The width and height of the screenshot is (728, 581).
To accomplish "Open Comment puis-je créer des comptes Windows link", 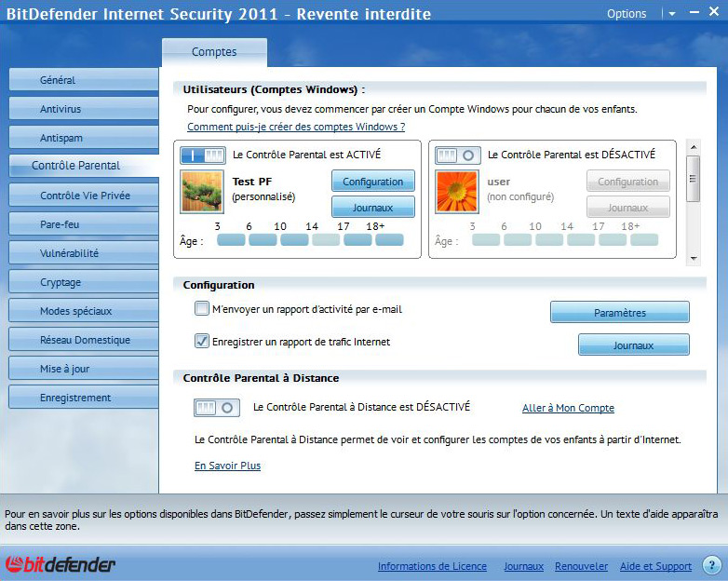I will 296,127.
